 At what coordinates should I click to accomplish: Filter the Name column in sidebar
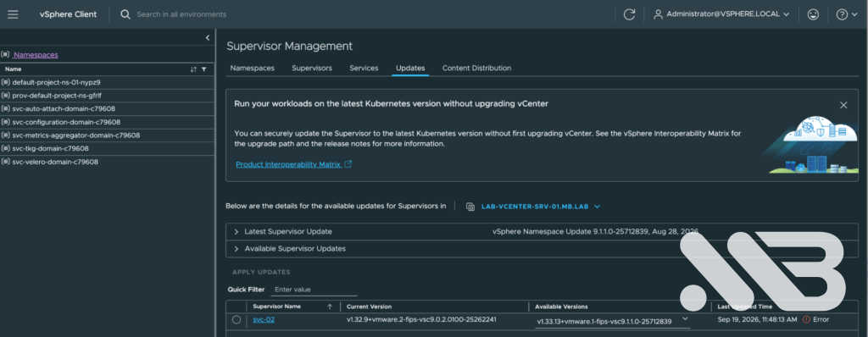click(203, 69)
